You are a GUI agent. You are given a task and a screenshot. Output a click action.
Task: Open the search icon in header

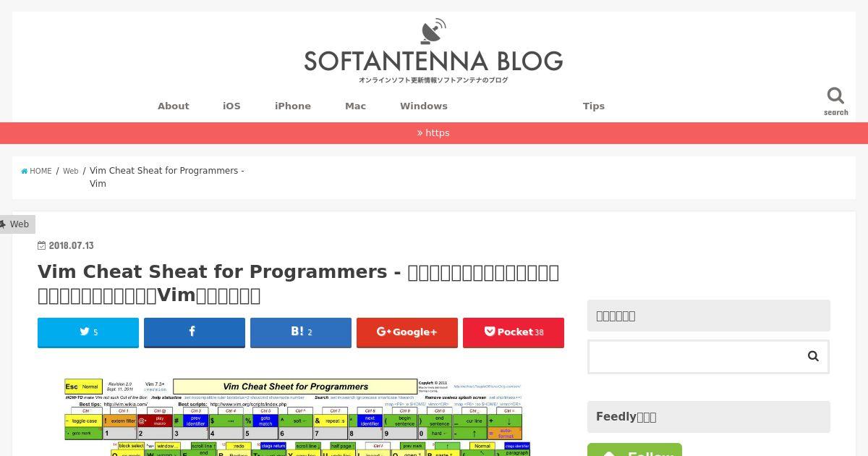click(x=835, y=101)
